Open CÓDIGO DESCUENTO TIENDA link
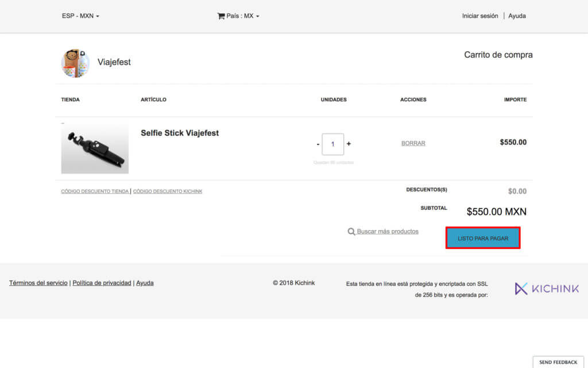This screenshot has width=588, height=368. point(95,191)
